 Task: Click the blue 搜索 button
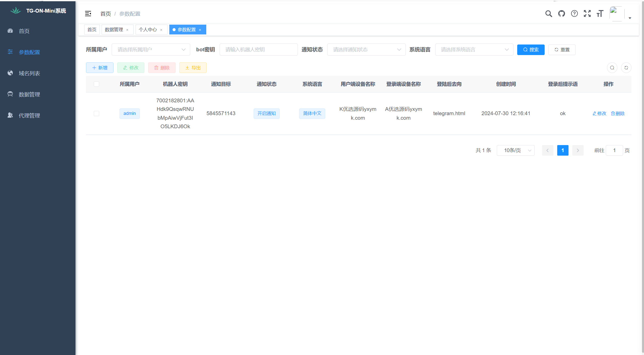pyautogui.click(x=531, y=50)
